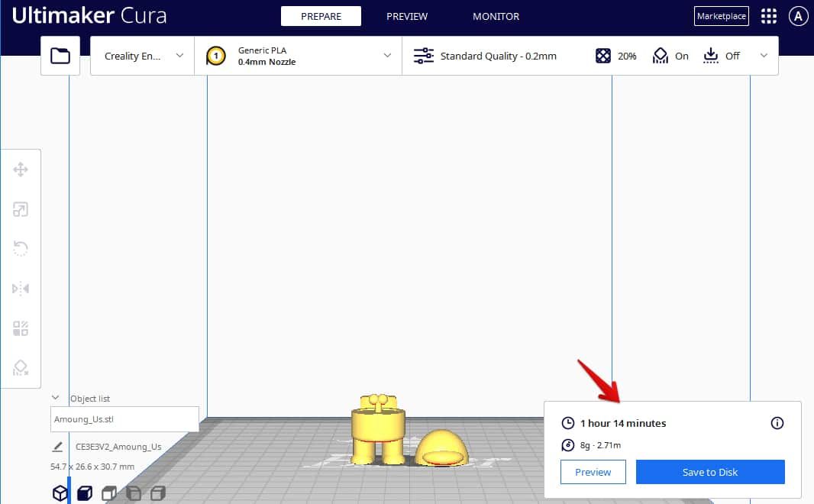Select the Mirror tool
This screenshot has height=504, width=814.
tap(21, 289)
